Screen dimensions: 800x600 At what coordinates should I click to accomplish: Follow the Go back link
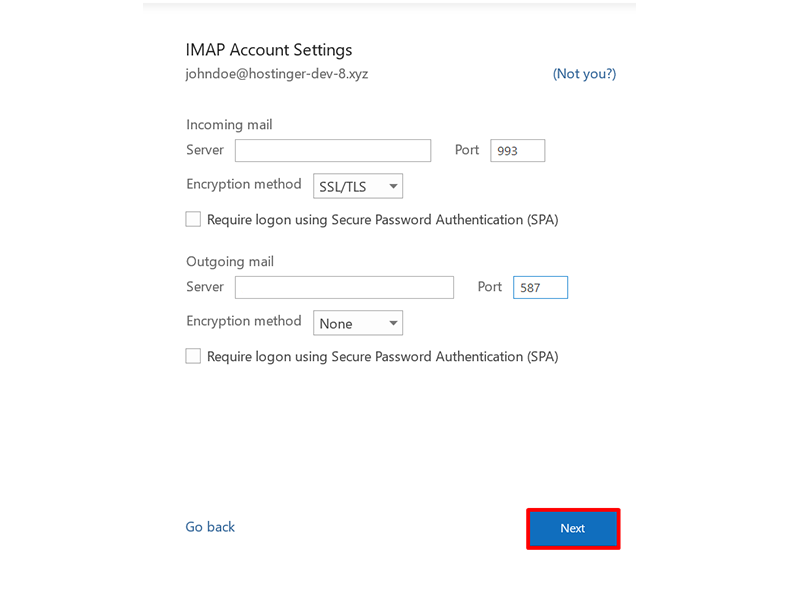coord(210,527)
